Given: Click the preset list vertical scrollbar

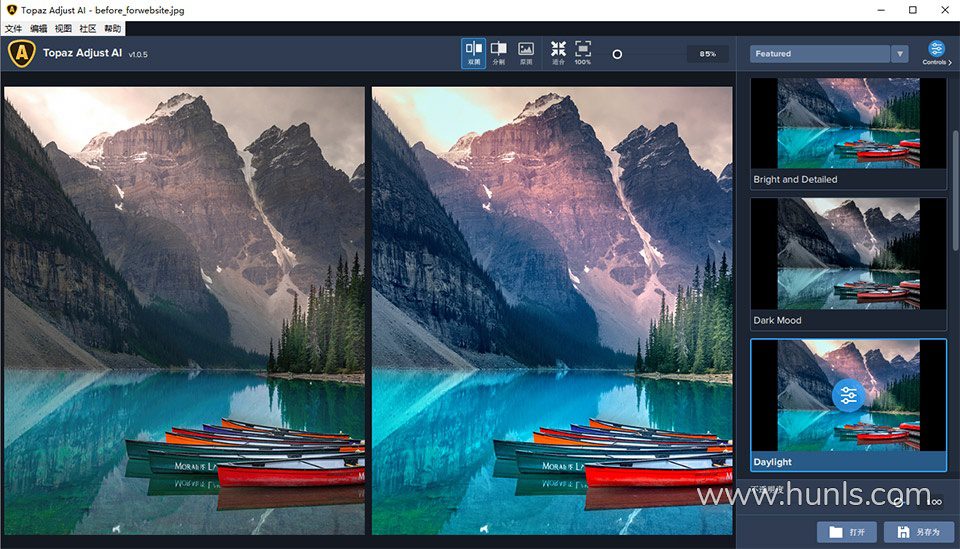Looking at the screenshot, I should tap(955, 190).
